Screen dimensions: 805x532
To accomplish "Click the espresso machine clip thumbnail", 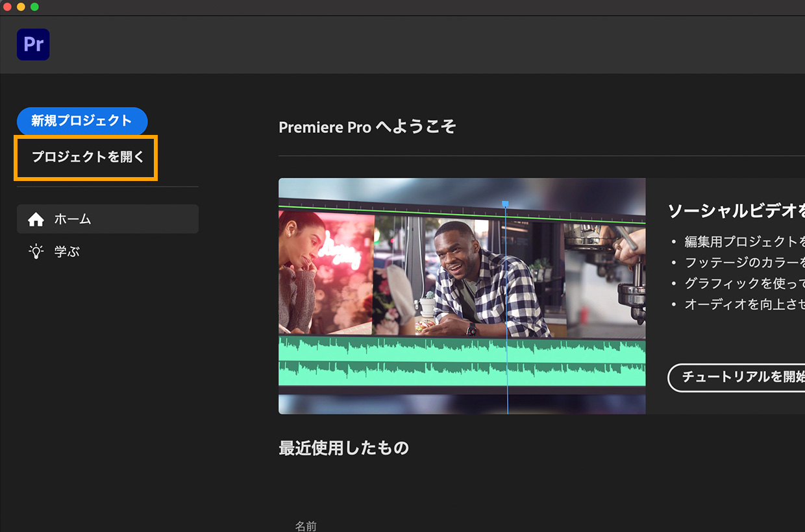I will [605, 280].
